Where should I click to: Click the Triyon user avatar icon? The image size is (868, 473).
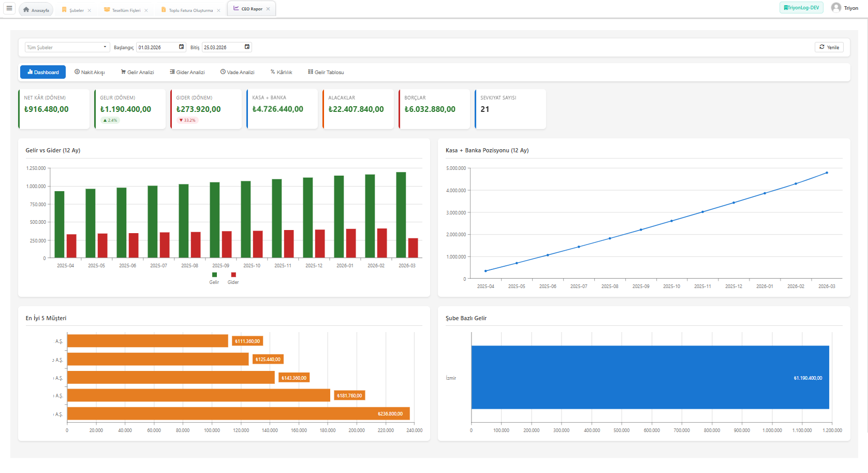point(835,8)
